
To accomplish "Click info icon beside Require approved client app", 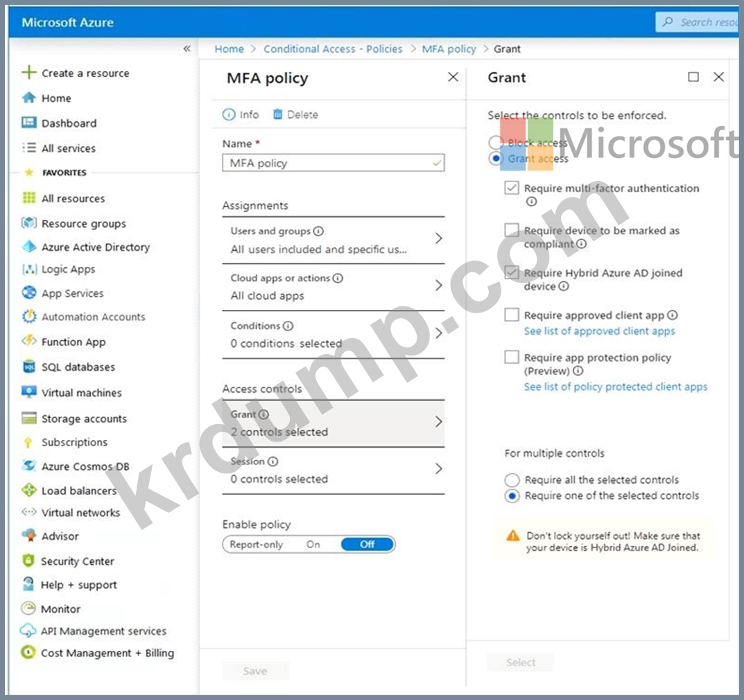I will (673, 315).
